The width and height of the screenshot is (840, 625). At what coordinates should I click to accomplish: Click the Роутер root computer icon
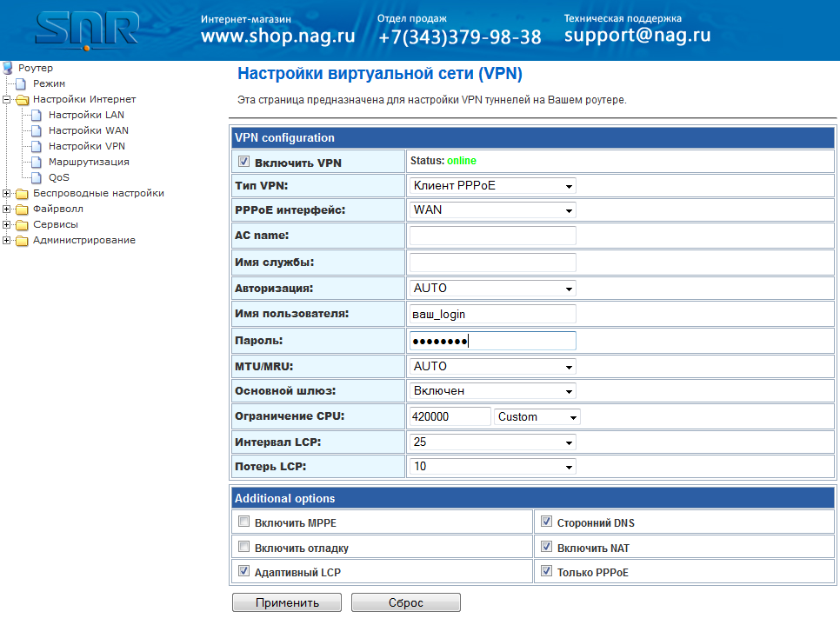(8, 68)
